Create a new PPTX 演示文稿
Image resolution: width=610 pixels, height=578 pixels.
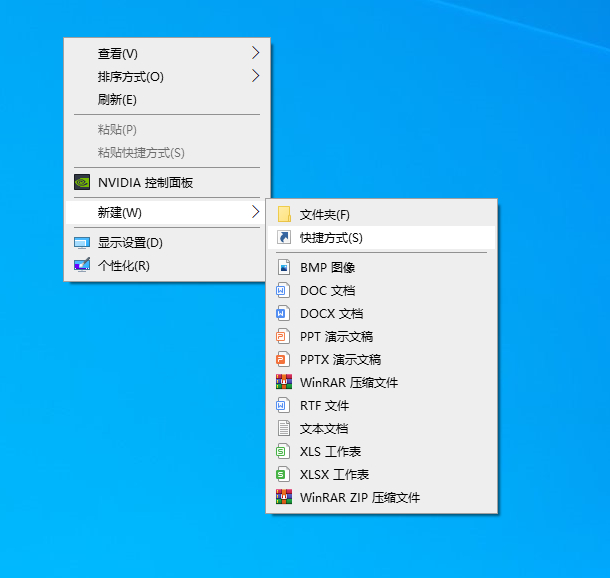[381, 359]
